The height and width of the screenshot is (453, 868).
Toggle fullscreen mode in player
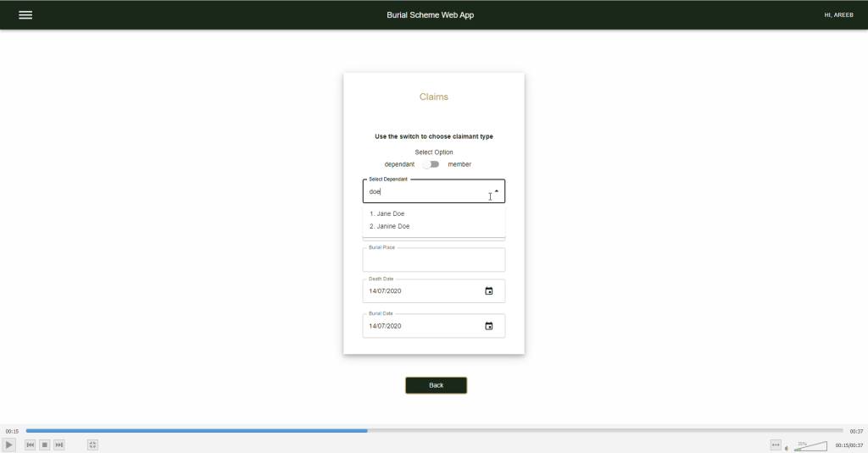[x=92, y=445]
